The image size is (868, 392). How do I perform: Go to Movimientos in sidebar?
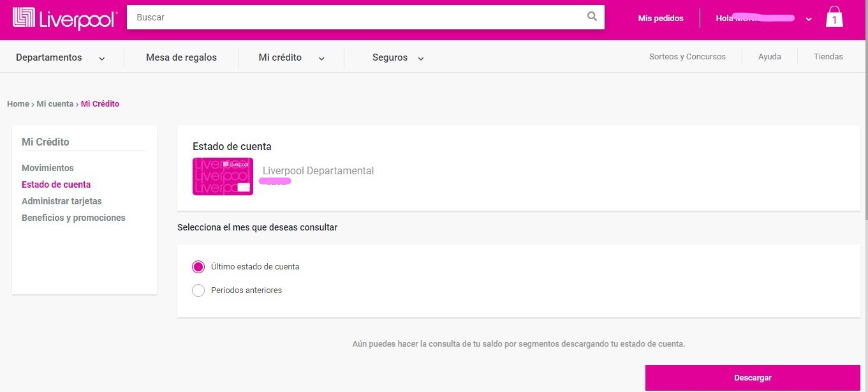(x=48, y=168)
